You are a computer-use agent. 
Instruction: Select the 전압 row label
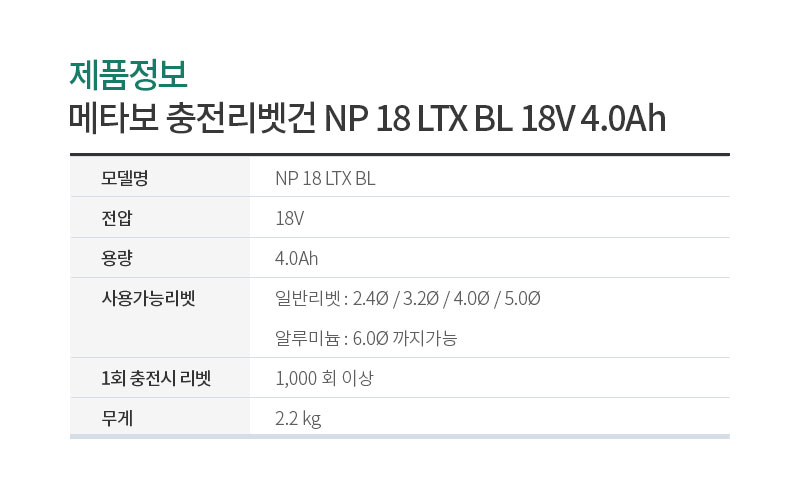point(117,218)
